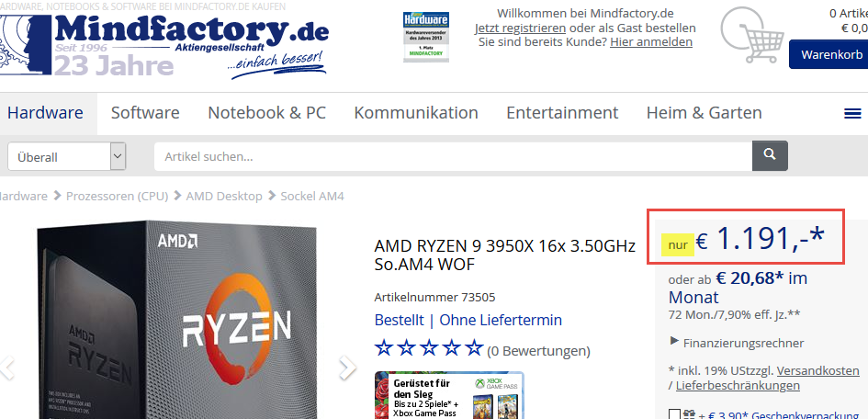
Task: Show previous product image arrow
Action: coord(6,368)
